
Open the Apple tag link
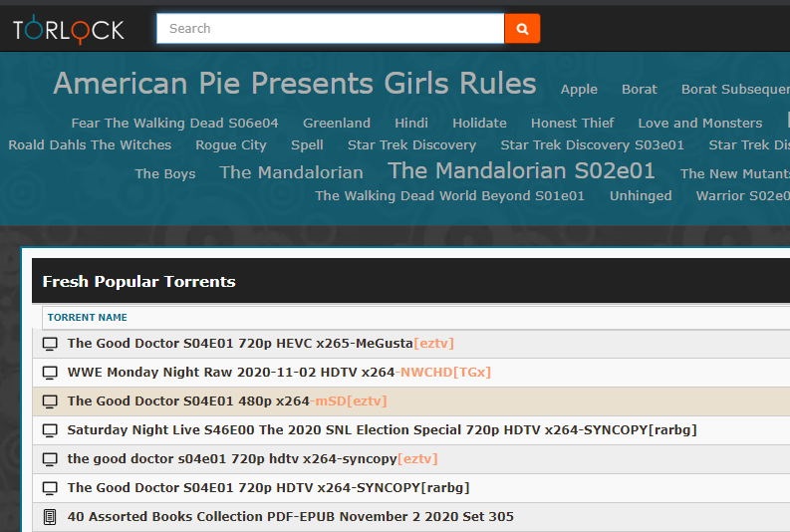[x=579, y=90]
